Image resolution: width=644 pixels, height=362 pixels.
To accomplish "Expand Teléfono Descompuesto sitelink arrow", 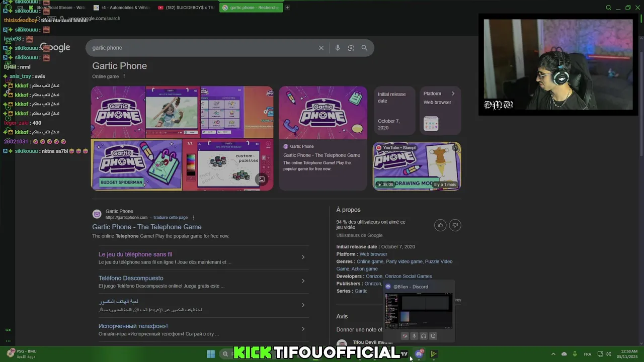I will (303, 281).
